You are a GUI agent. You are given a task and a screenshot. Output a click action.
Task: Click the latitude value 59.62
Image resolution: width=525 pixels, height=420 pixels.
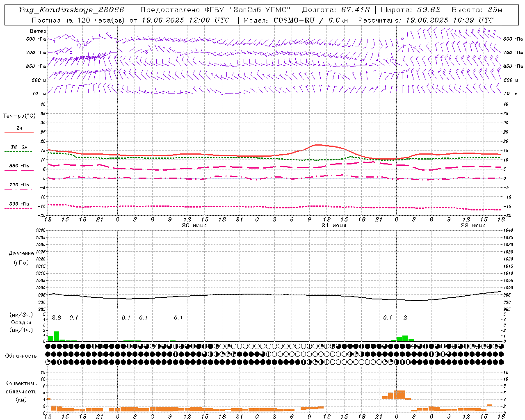coord(429,10)
